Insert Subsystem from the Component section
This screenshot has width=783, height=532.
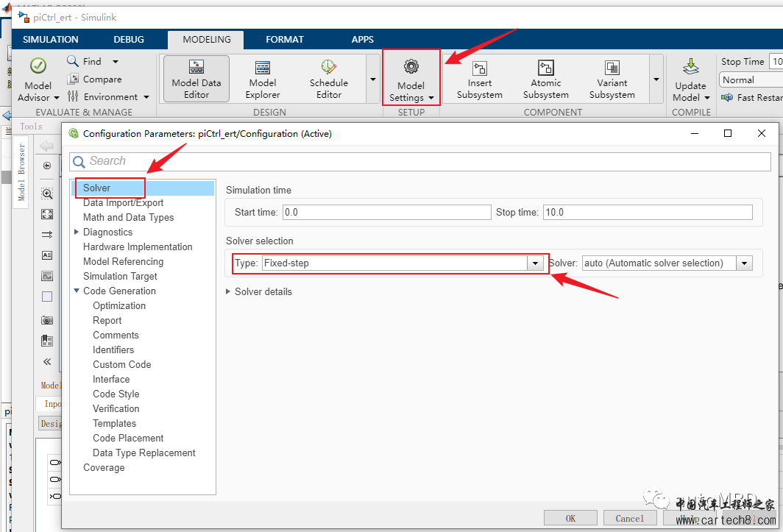pyautogui.click(x=479, y=79)
